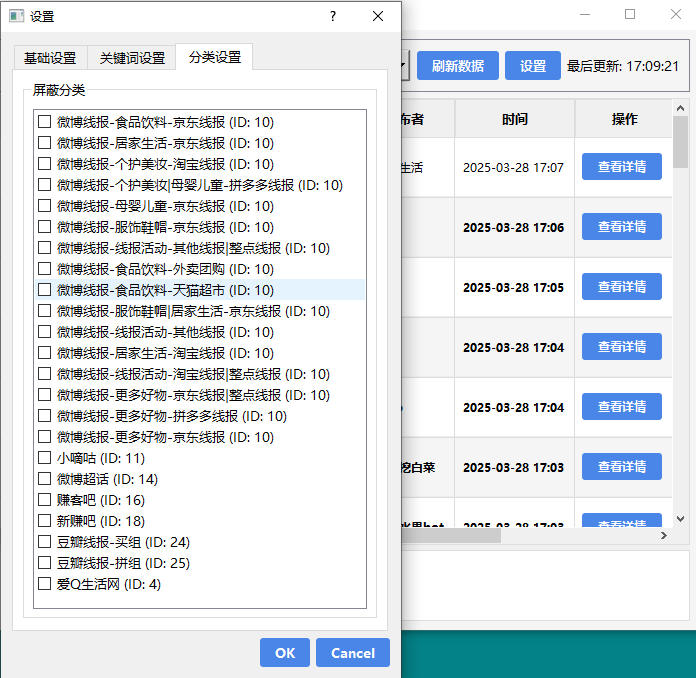Check 微博线报-母婴儿童-京东线报 checkbox

tap(44, 206)
